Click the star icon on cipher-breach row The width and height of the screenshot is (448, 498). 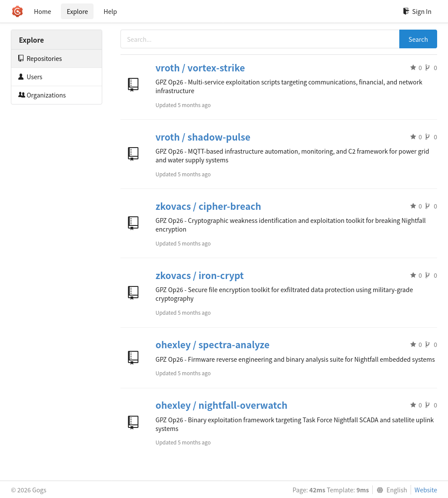[x=413, y=206]
